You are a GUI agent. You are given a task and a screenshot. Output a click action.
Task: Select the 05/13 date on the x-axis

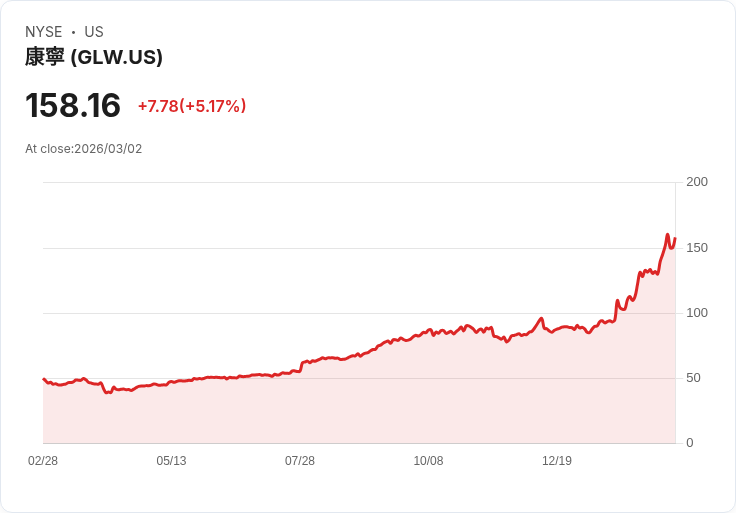(171, 461)
